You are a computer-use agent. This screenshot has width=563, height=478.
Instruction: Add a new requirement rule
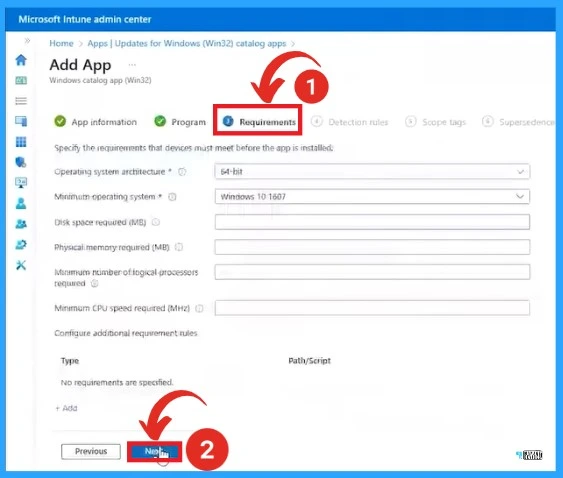[x=66, y=408]
